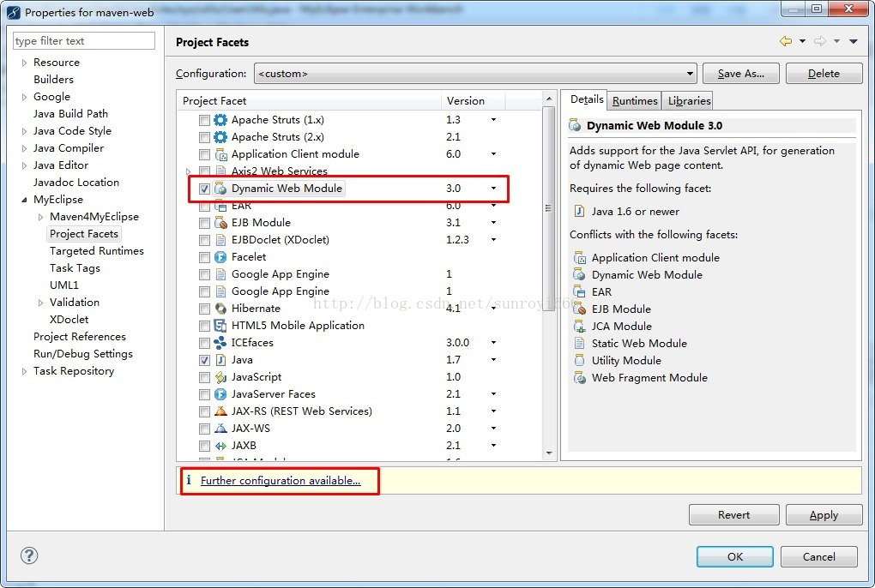Click the JAXB facet icon
875x588 pixels.
coord(221,446)
